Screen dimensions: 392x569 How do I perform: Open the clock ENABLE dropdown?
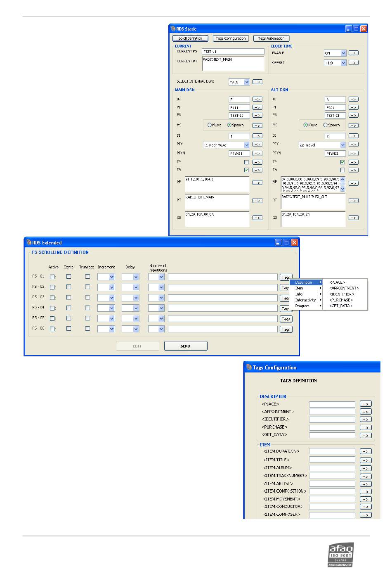(x=343, y=53)
